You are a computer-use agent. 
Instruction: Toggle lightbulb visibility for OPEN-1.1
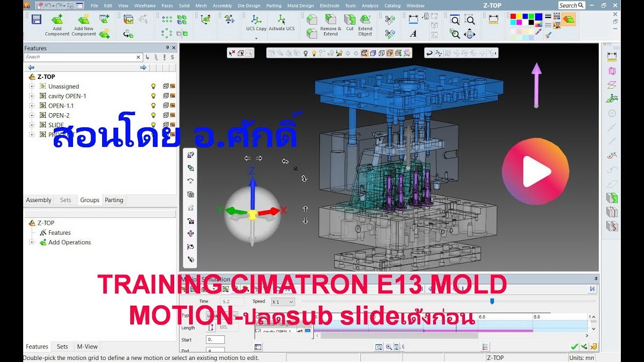point(153,106)
